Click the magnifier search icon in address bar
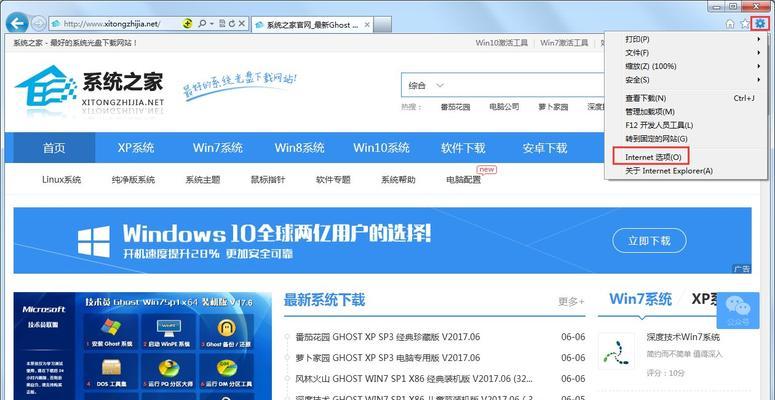Screen dimensions: 775x400 click(x=202, y=23)
